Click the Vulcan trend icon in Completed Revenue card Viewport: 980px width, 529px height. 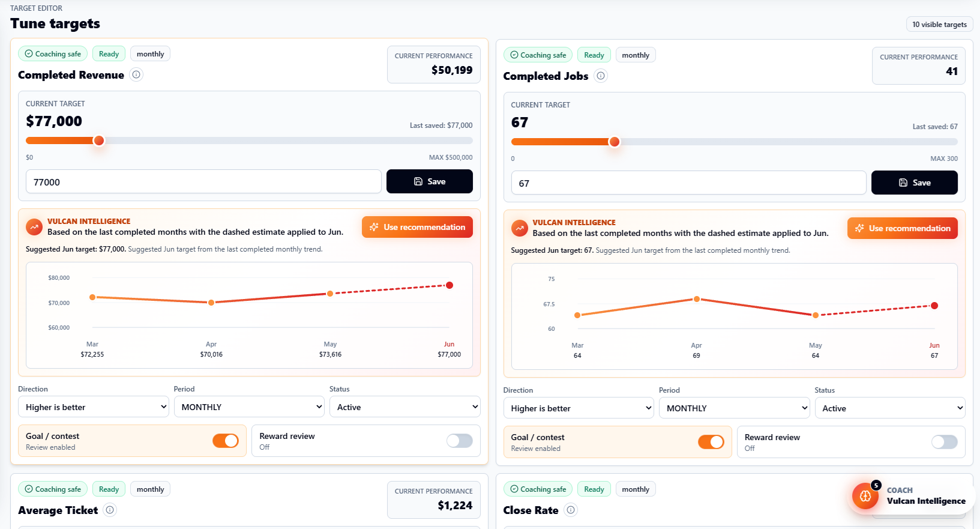pos(34,227)
